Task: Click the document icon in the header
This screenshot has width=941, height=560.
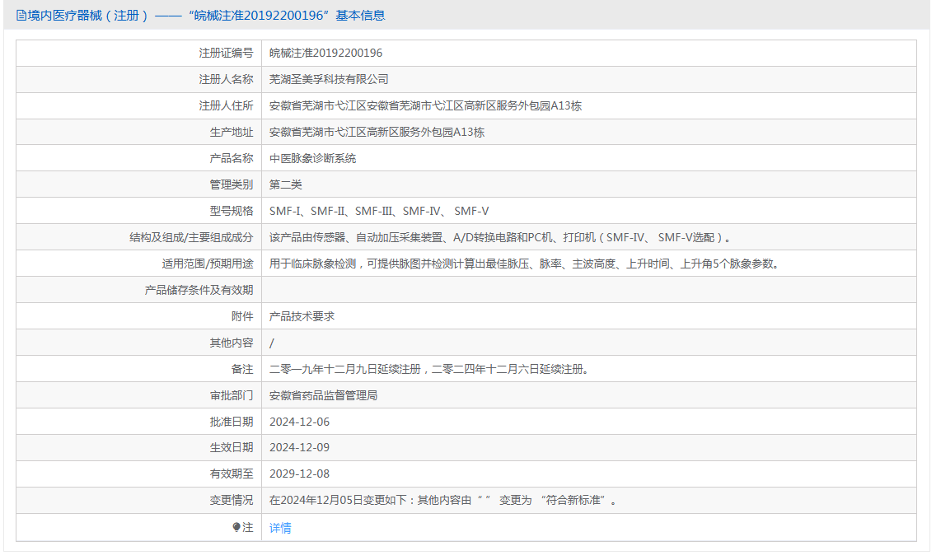Action: pyautogui.click(x=21, y=16)
